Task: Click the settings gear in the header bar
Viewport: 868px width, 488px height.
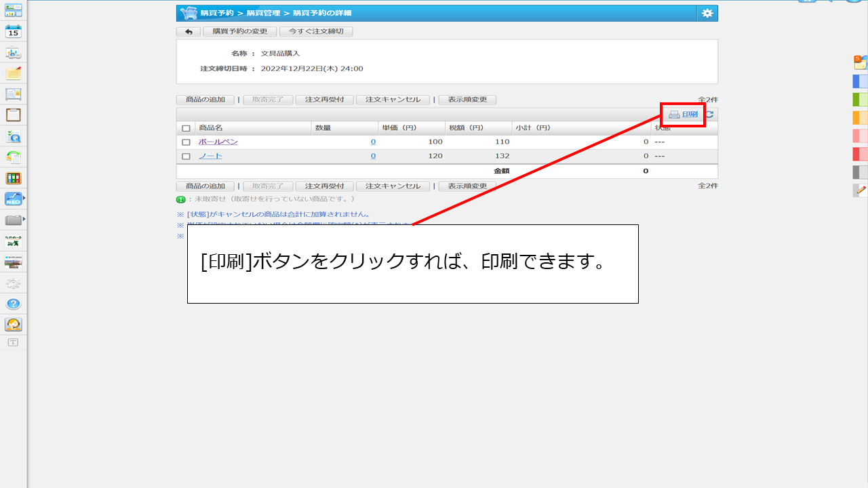Action: (707, 13)
